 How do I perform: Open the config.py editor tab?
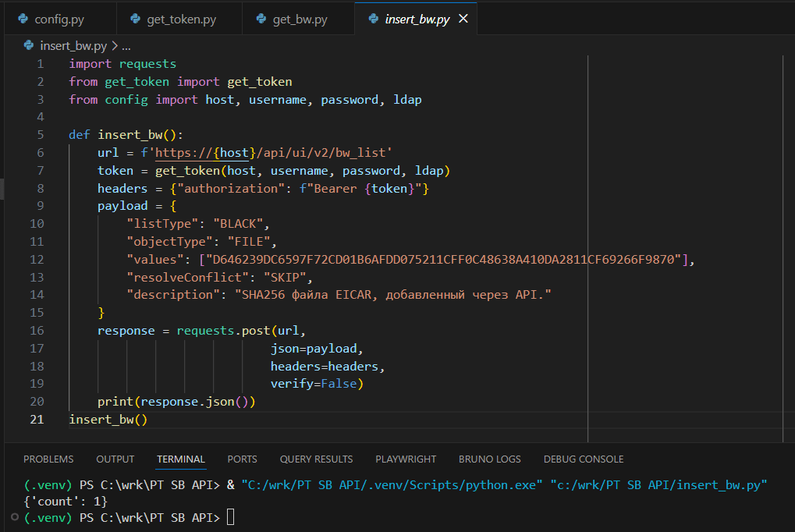[60, 20]
